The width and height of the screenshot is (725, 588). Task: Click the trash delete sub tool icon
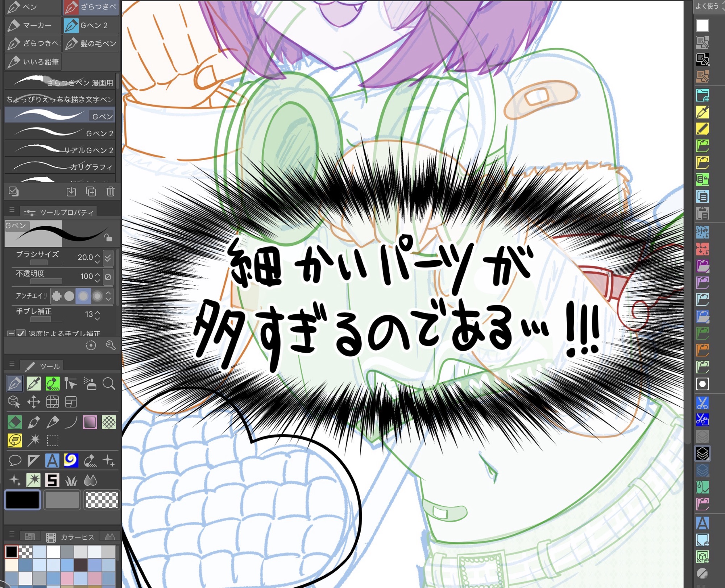111,191
